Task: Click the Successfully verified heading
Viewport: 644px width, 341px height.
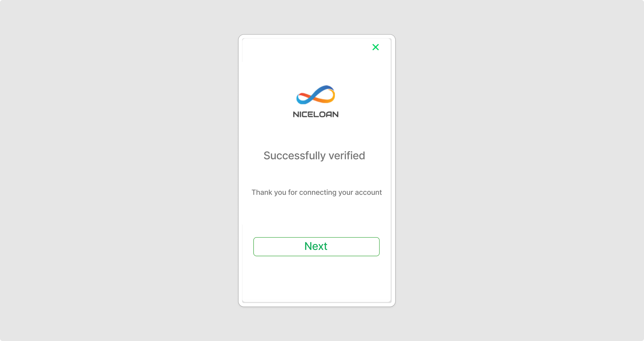Action: click(314, 156)
